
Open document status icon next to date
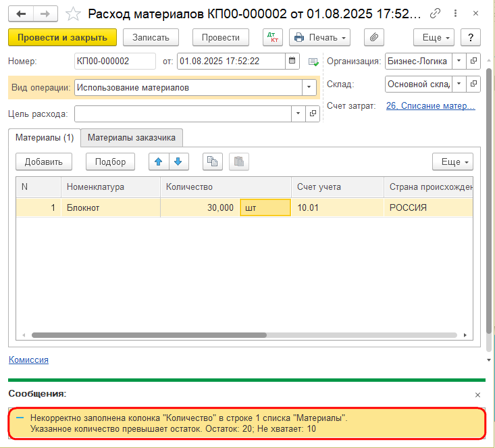tap(313, 61)
